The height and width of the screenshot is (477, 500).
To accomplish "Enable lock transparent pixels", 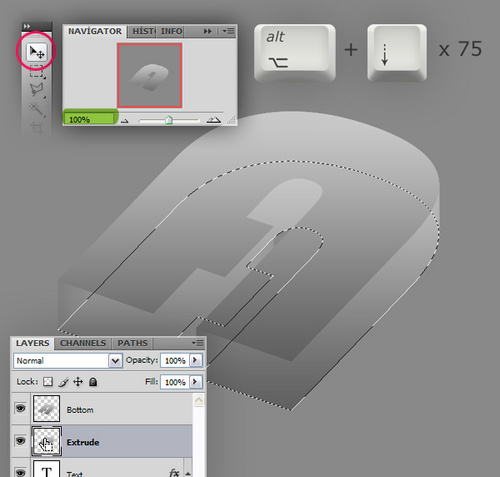I will [48, 381].
